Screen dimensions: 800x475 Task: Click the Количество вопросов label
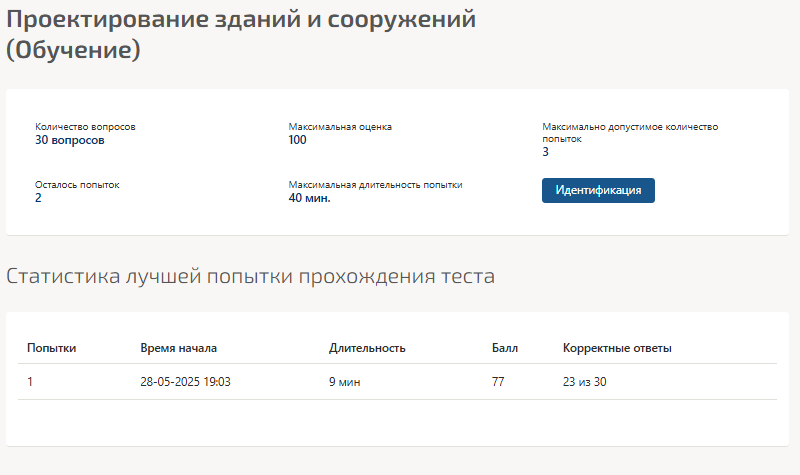coord(85,127)
